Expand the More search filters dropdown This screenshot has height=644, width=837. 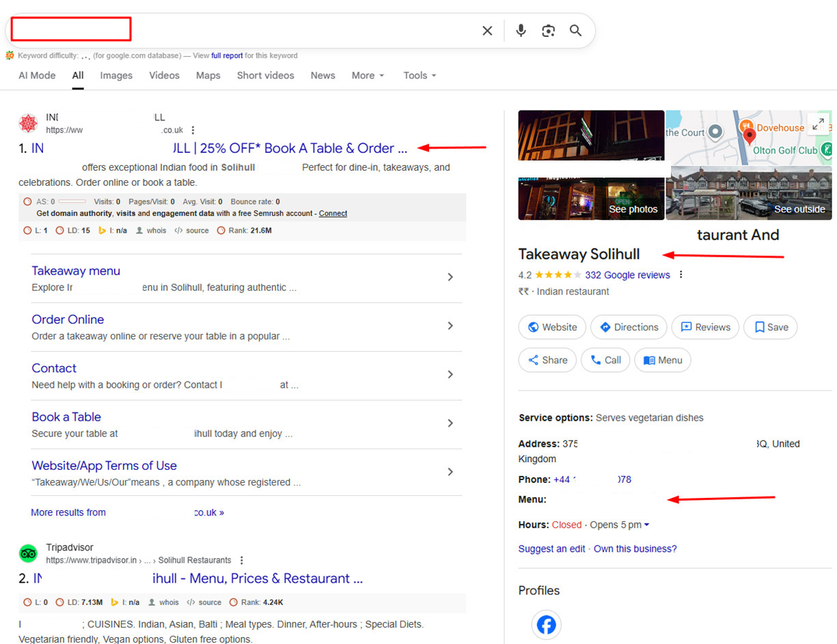click(368, 76)
